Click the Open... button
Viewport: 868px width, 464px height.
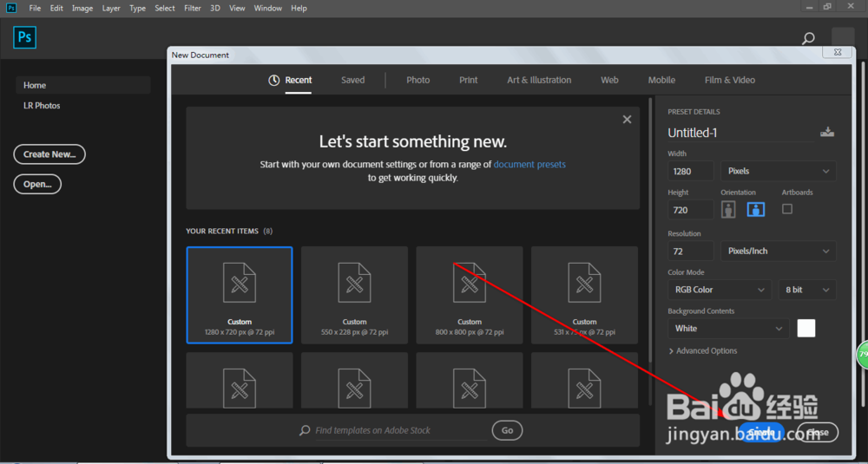[x=37, y=185]
